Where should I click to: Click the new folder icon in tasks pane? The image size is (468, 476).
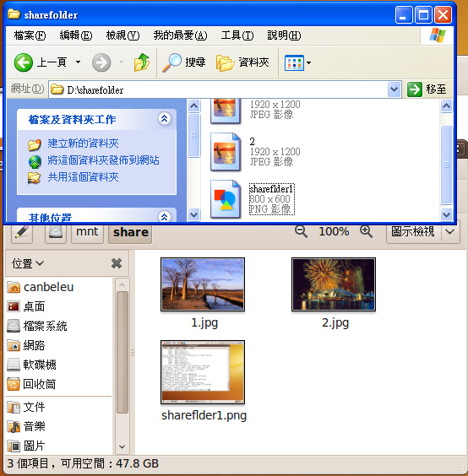(35, 144)
